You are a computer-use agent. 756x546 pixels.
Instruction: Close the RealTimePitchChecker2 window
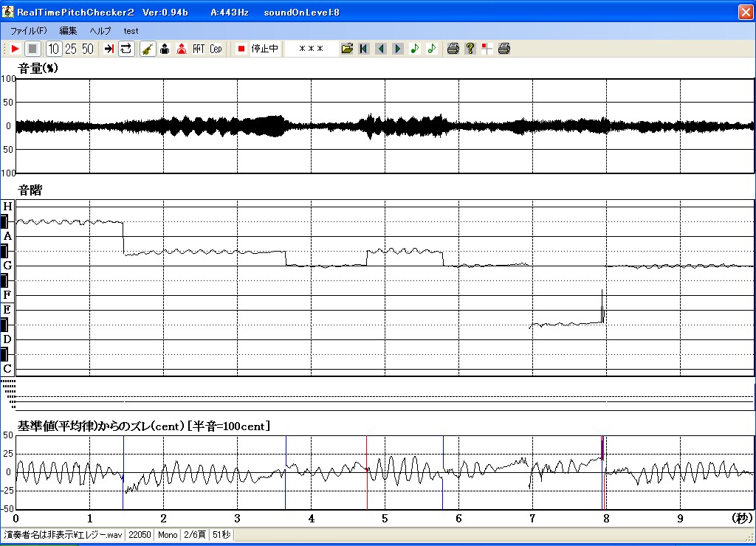(746, 12)
